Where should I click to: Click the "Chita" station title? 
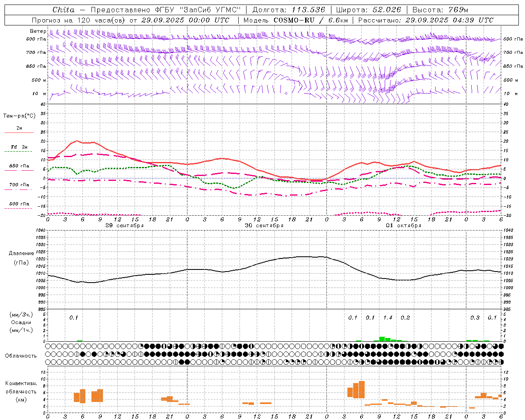pyautogui.click(x=64, y=10)
